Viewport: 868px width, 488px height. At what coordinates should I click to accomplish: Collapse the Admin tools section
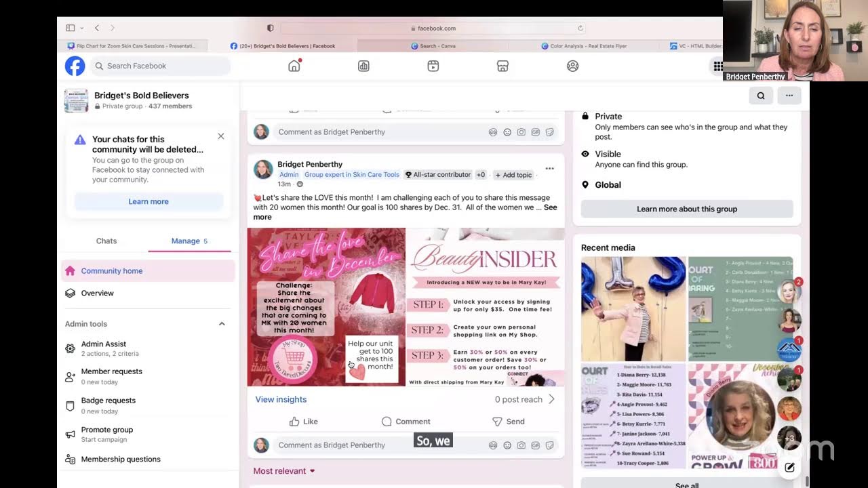222,324
